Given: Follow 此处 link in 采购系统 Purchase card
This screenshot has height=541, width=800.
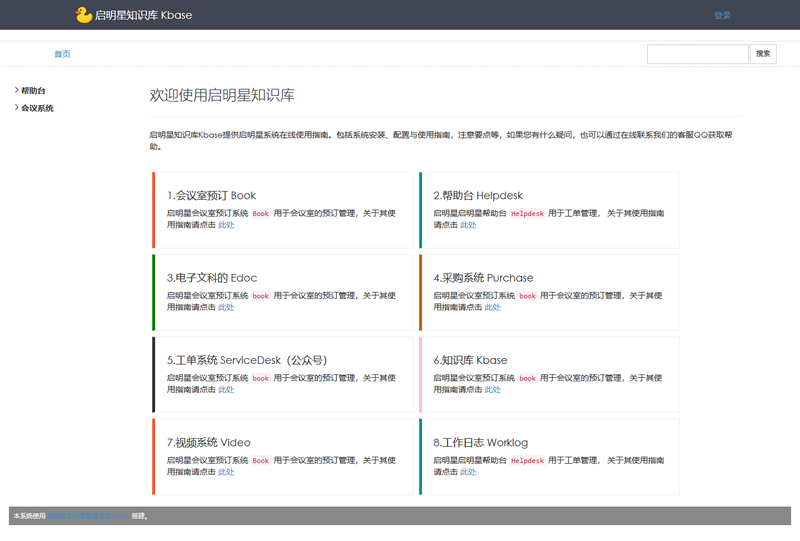Looking at the screenshot, I should click(x=492, y=307).
